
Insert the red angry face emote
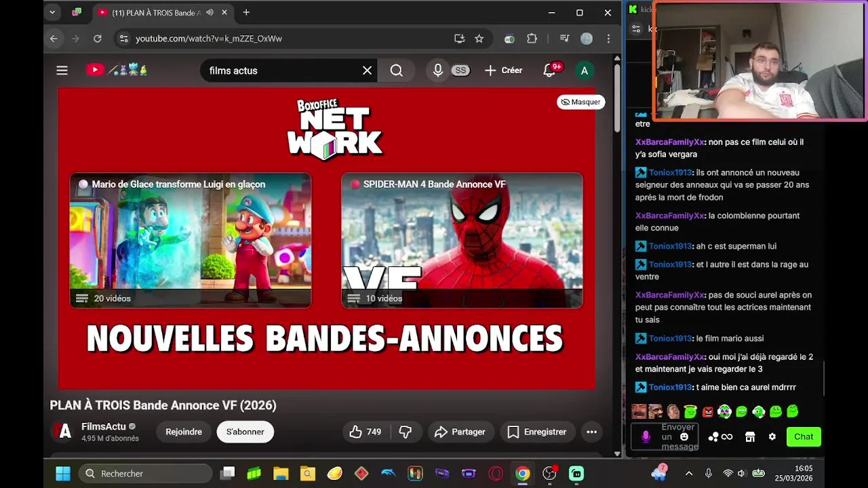click(x=707, y=411)
